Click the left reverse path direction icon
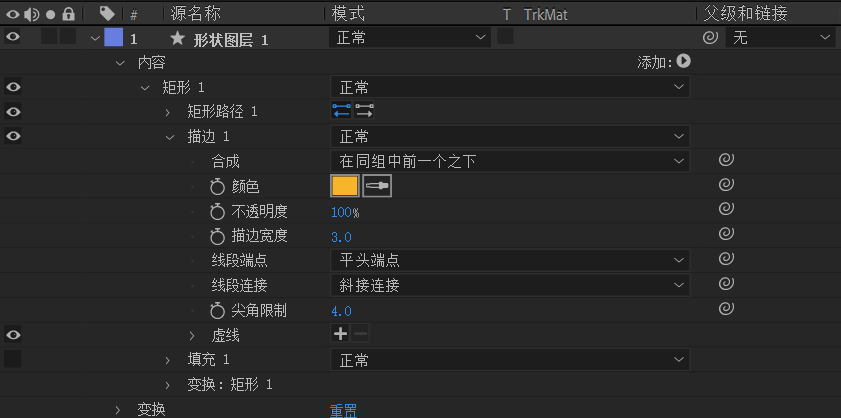This screenshot has width=841, height=418. (x=342, y=111)
